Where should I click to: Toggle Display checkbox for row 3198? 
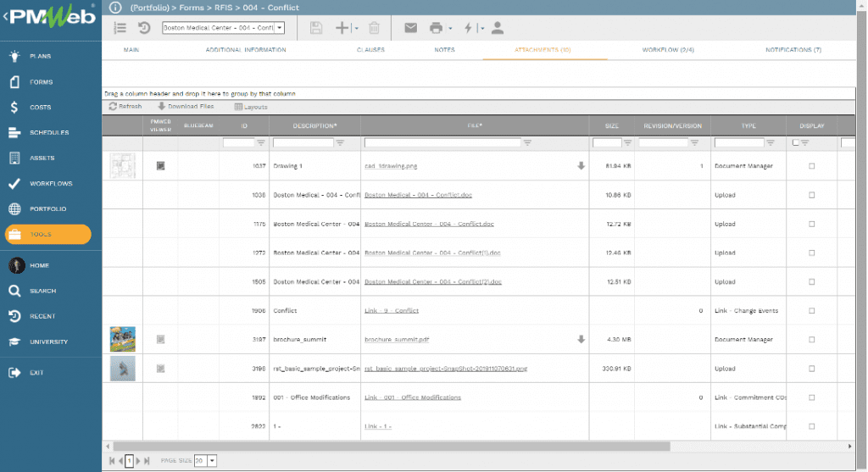pos(811,369)
